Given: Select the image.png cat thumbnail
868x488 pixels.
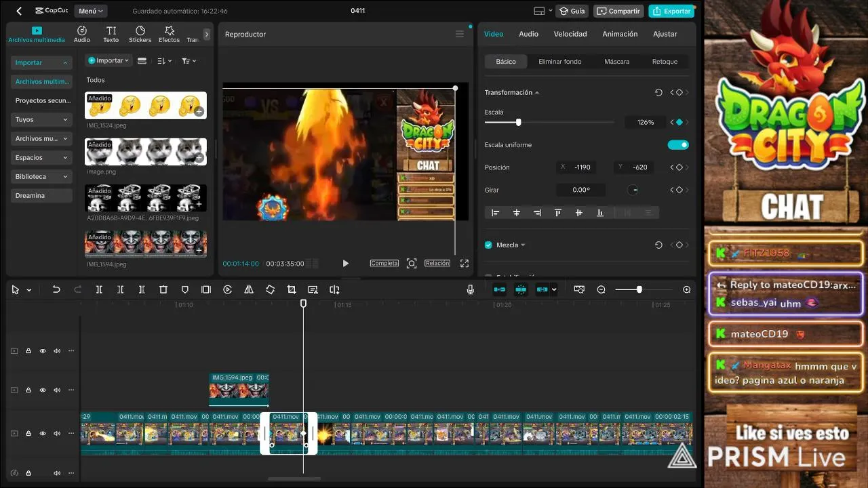Looking at the screenshot, I should click(x=146, y=152).
